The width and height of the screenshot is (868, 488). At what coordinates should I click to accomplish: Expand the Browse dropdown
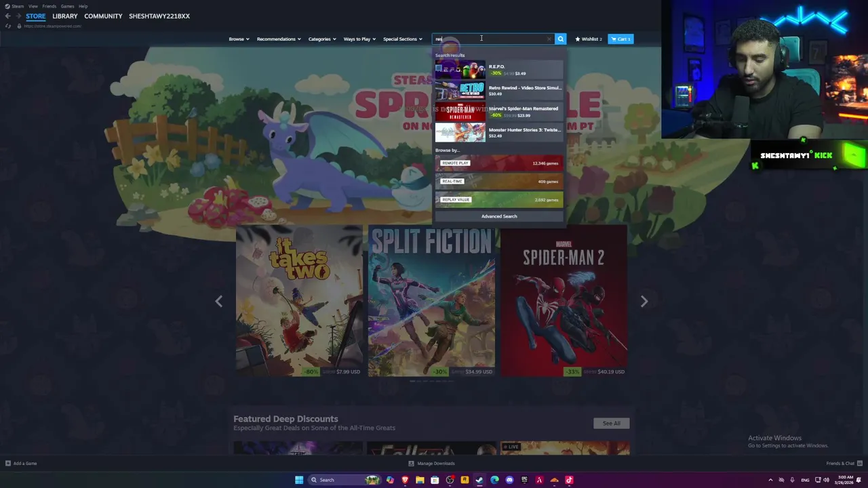(239, 39)
